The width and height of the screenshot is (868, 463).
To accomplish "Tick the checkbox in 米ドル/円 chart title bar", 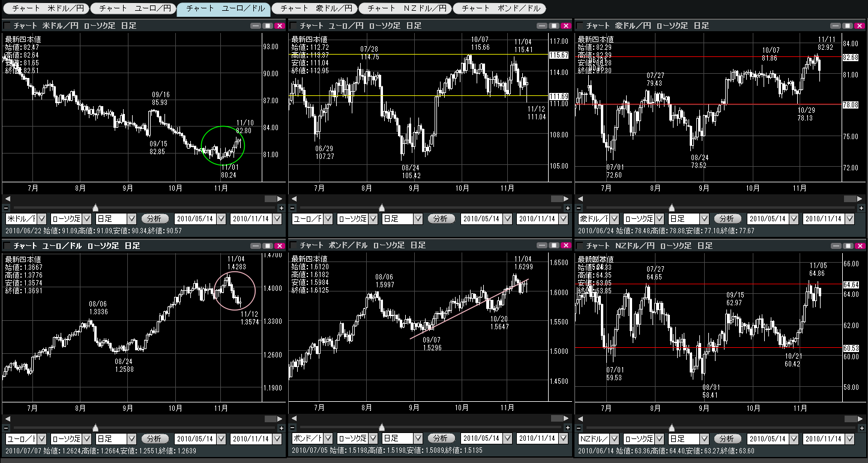I will coord(8,26).
